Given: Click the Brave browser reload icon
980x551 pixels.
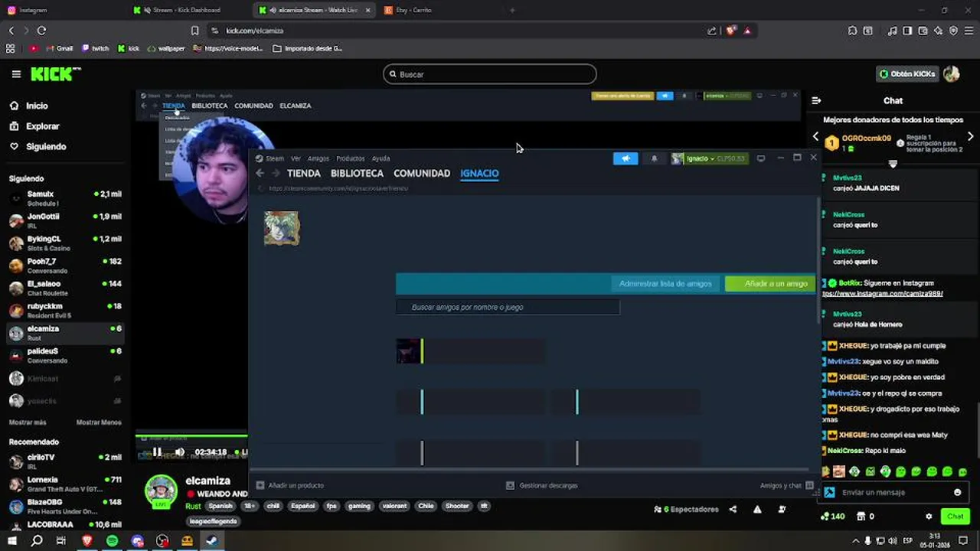Looking at the screenshot, I should pyautogui.click(x=41, y=31).
